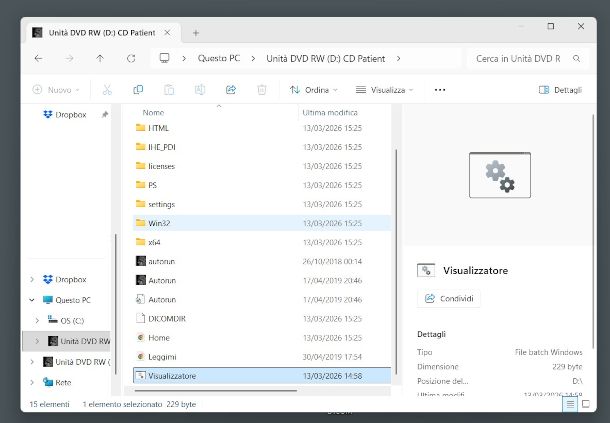
Task: Select the pinned Dropbox quick access item
Action: tap(65, 114)
